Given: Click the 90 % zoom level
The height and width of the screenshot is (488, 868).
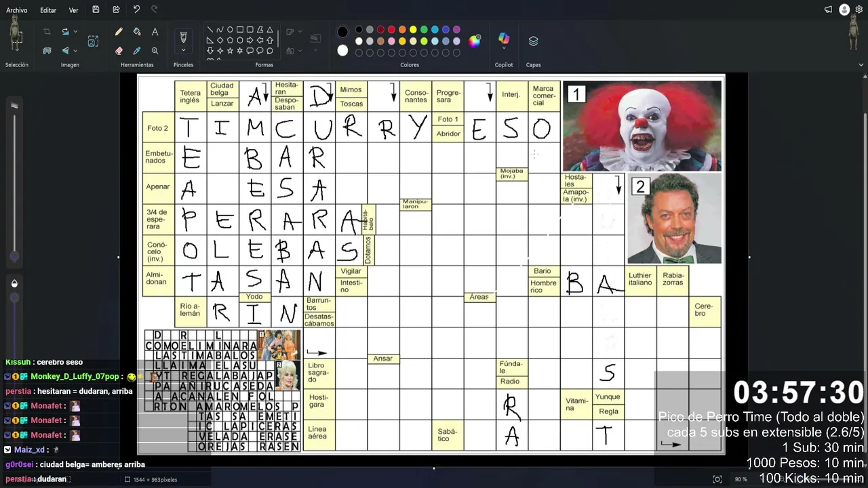Looking at the screenshot, I should (x=741, y=479).
